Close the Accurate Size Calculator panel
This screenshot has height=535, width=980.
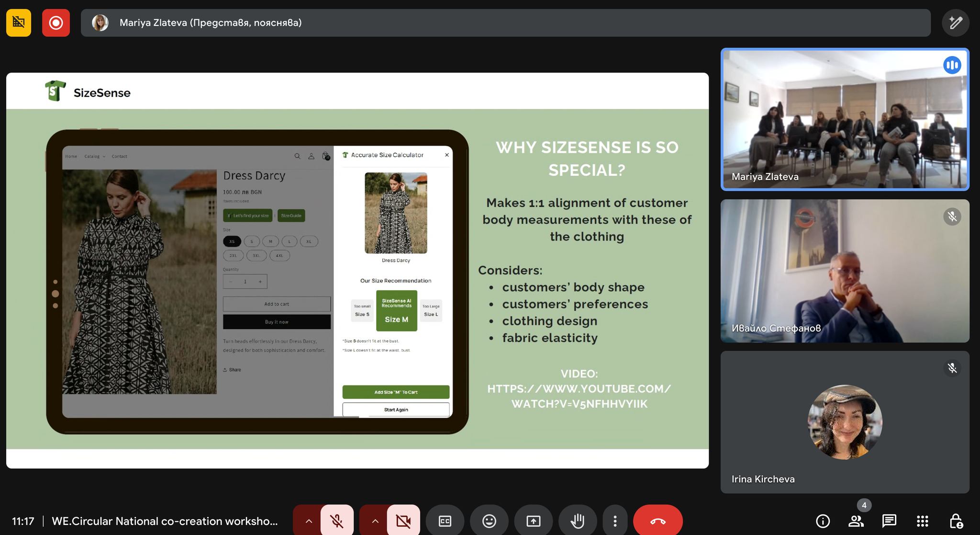coord(446,155)
